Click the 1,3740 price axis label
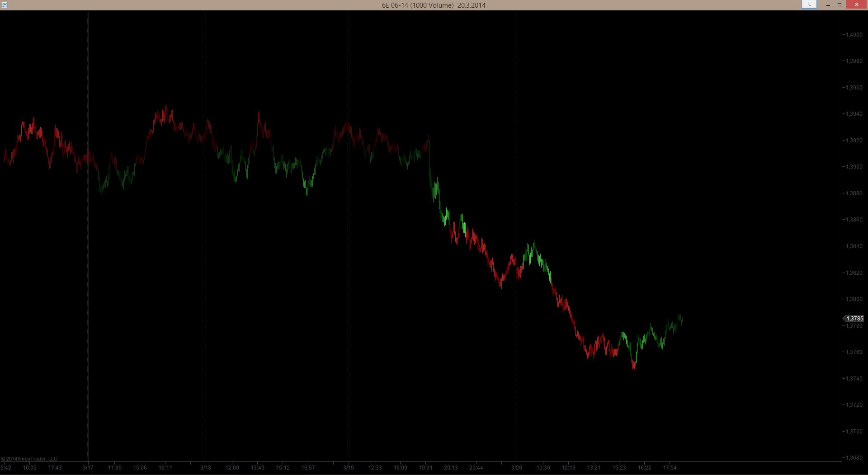 (854, 379)
